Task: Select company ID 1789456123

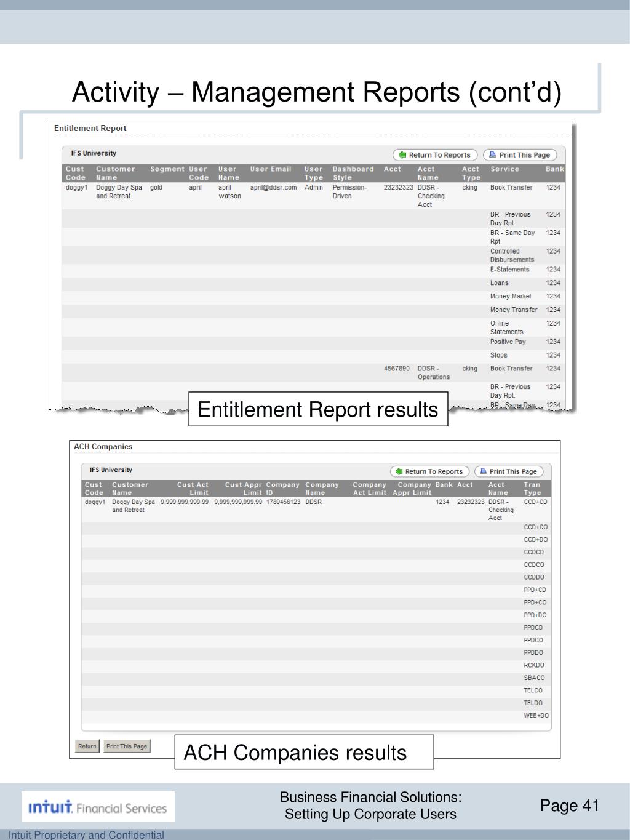Action: pyautogui.click(x=283, y=502)
